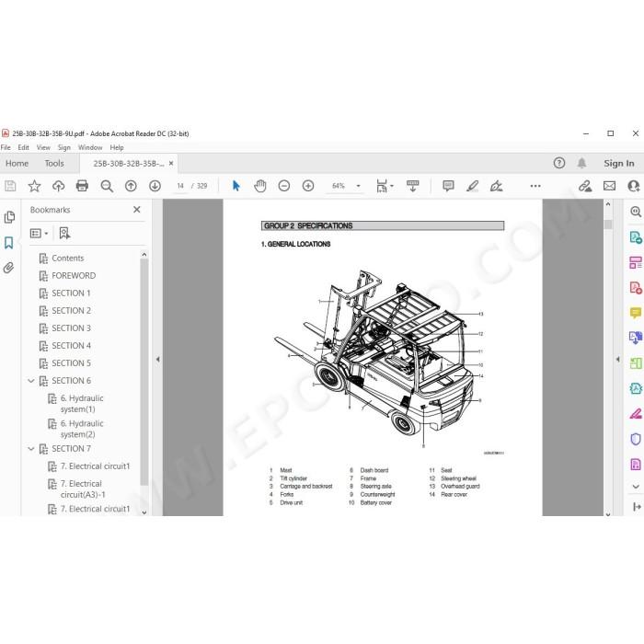Print the document with printer icon

click(82, 186)
